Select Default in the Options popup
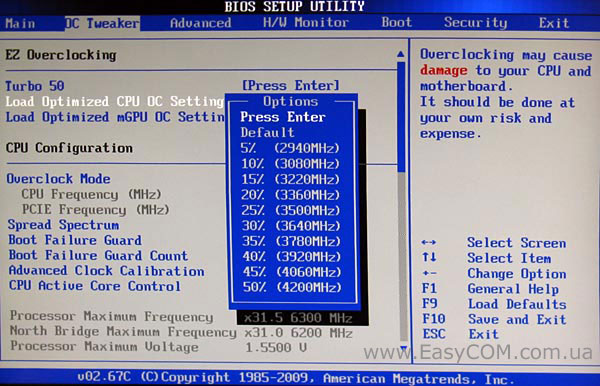The width and height of the screenshot is (600, 386). 267,132
